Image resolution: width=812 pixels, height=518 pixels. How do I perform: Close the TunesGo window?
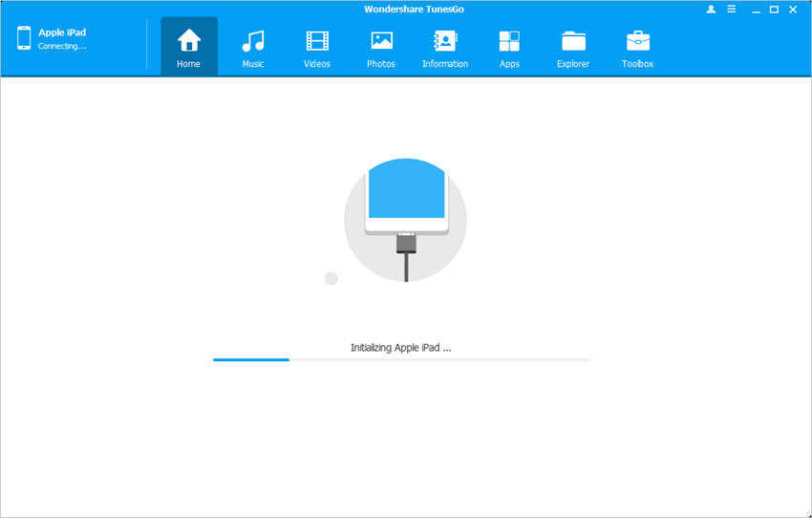click(x=796, y=10)
